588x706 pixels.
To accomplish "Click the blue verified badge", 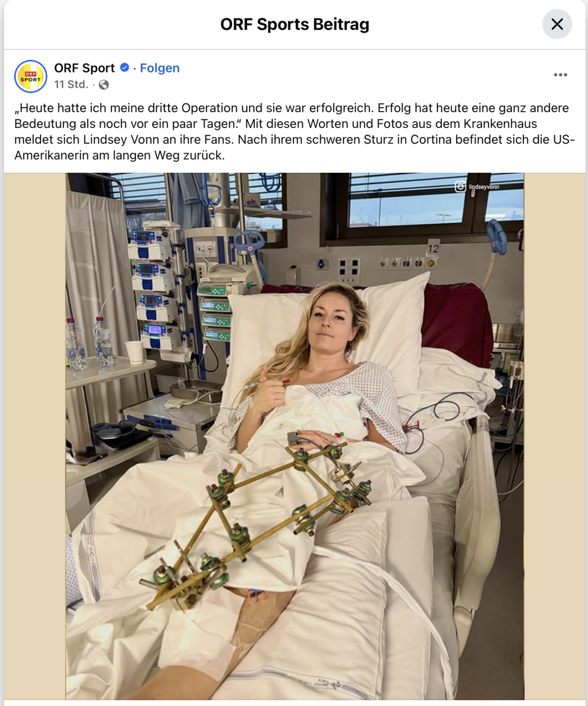I will point(124,68).
